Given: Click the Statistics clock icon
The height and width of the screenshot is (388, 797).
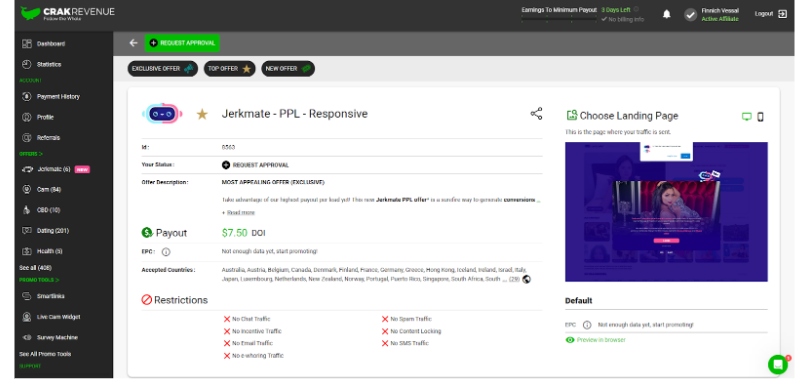Looking at the screenshot, I should (27, 64).
